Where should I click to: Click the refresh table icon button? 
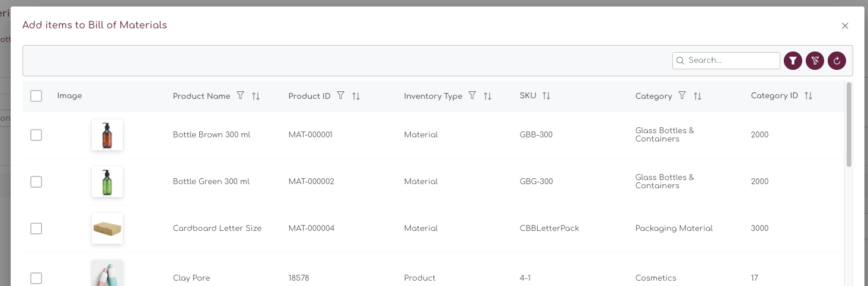coord(837,60)
